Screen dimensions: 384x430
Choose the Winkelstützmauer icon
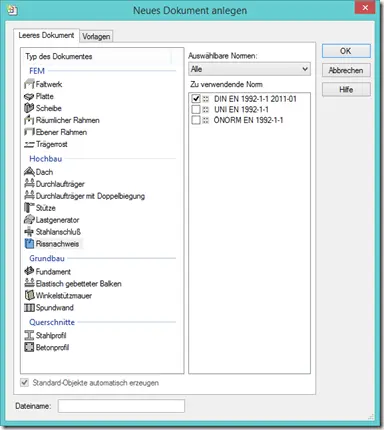point(29,295)
